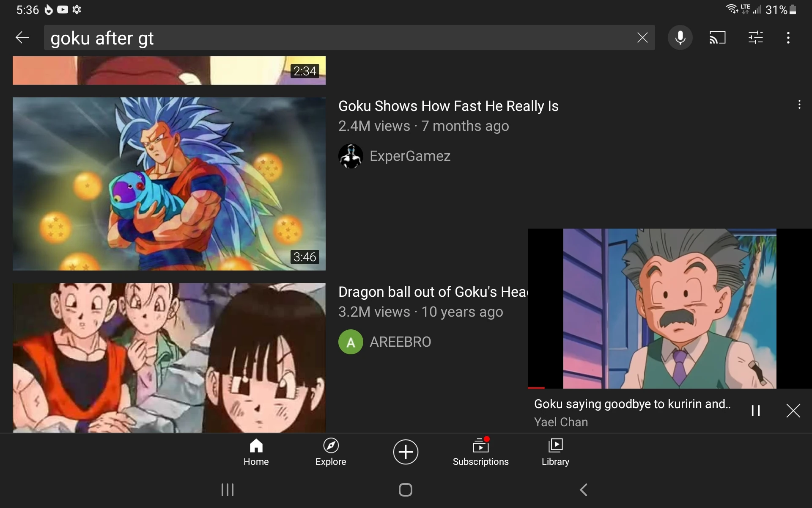Switch to the Explore tab

[331, 452]
